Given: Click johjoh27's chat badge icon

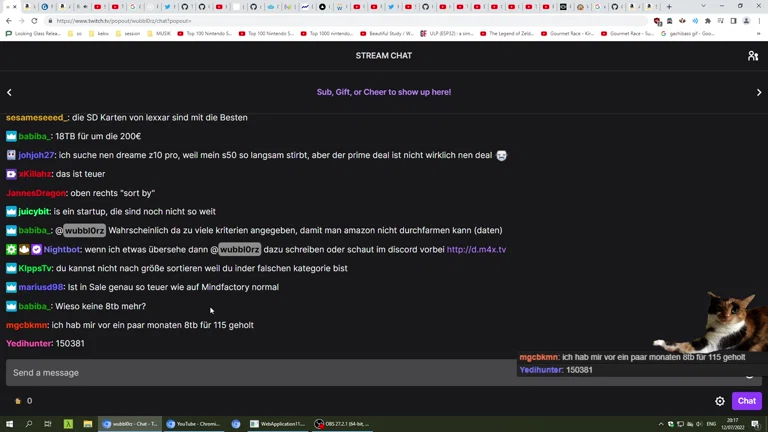Looking at the screenshot, I should click(x=11, y=155).
